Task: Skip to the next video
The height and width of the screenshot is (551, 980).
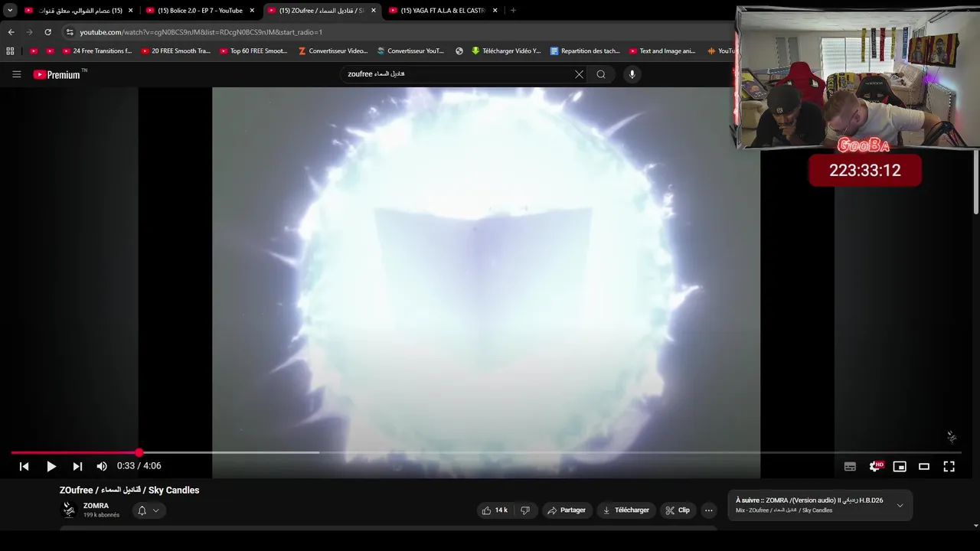Action: pos(77,466)
